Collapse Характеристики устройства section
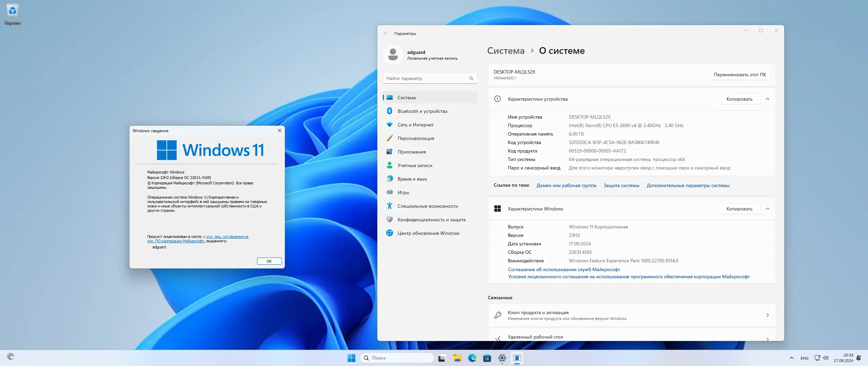 tap(768, 99)
